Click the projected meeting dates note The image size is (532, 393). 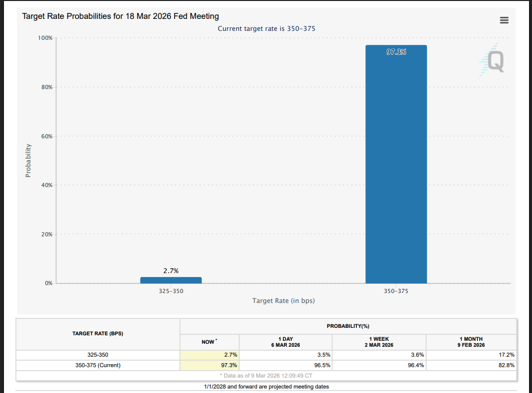pos(266,386)
